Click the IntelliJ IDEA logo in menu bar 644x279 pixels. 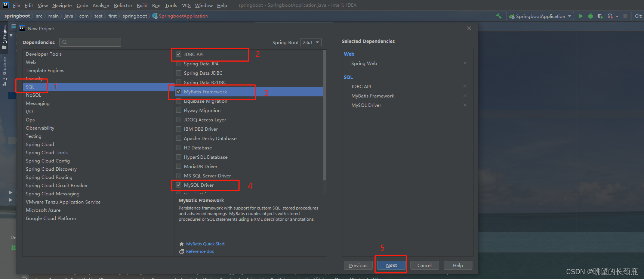(5, 5)
